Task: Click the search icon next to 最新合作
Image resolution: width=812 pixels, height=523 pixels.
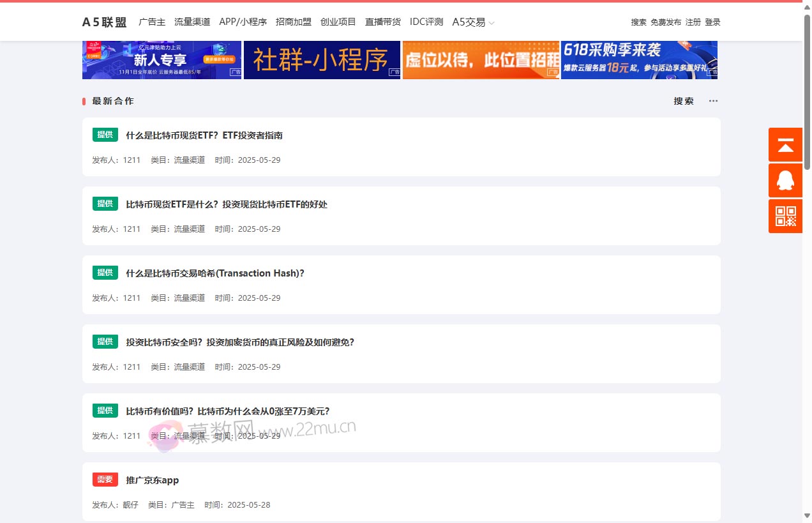Action: 683,100
